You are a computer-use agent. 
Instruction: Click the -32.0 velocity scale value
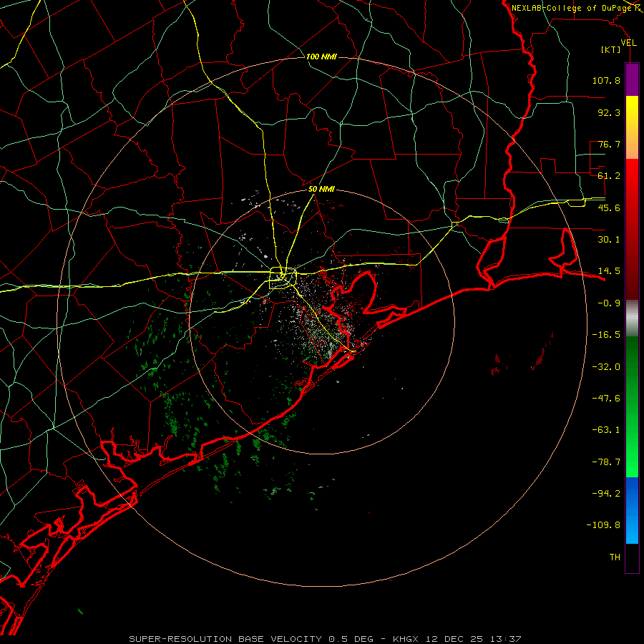606,367
